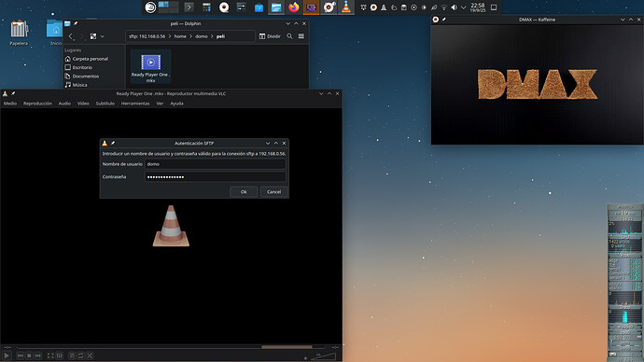Open the Subtítulo menu
This screenshot has width=644, height=362.
(x=105, y=104)
